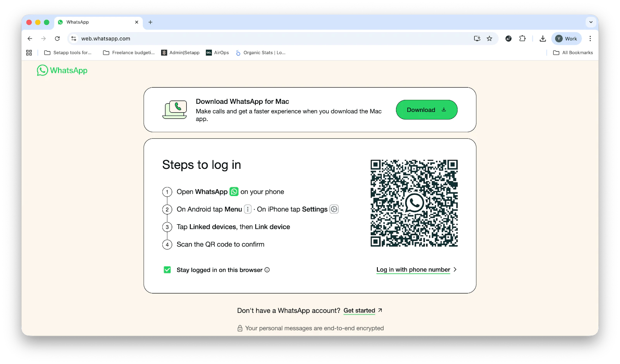This screenshot has height=364, width=620.
Task: Click the install app icon in address bar
Action: click(477, 39)
